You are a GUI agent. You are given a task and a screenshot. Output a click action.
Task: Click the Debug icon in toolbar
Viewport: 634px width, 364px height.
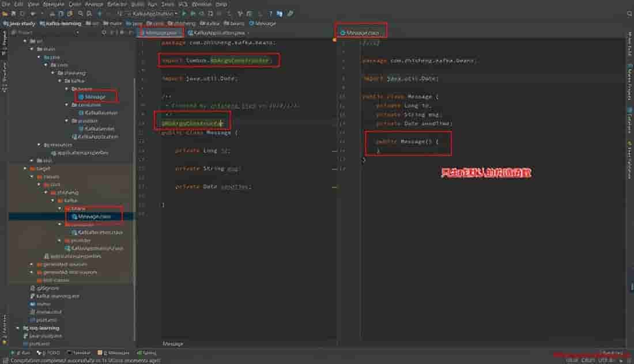(192, 13)
